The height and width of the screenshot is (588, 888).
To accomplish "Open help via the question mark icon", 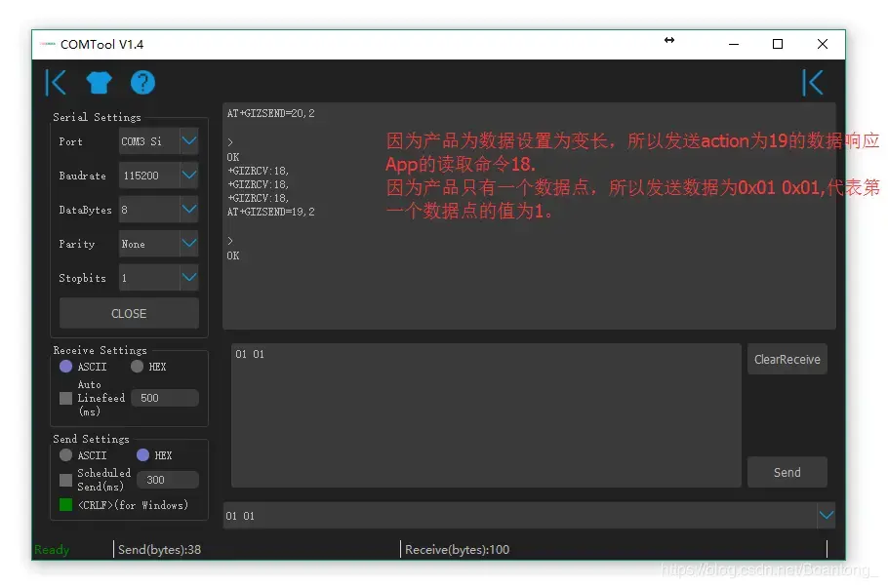I will pos(142,83).
